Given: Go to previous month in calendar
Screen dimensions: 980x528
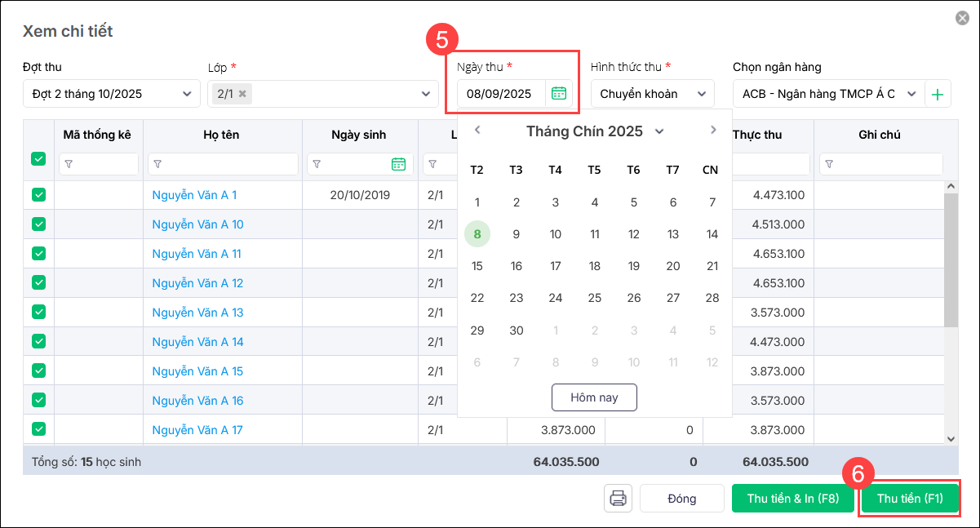Looking at the screenshot, I should click(x=477, y=131).
